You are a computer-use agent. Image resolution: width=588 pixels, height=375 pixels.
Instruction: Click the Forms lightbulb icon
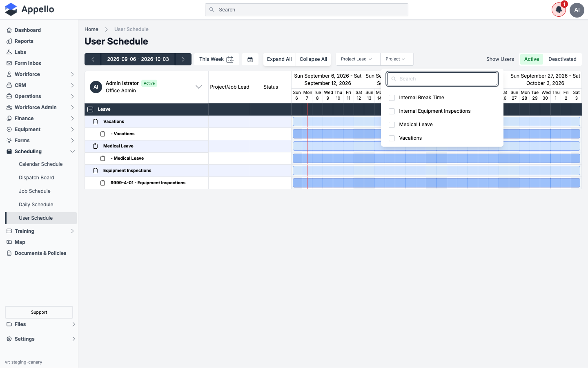coord(9,141)
